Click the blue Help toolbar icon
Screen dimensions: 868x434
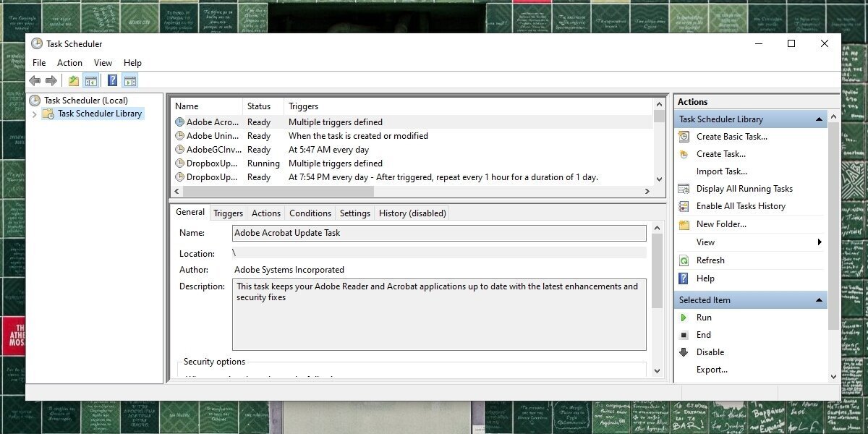pyautogui.click(x=112, y=80)
